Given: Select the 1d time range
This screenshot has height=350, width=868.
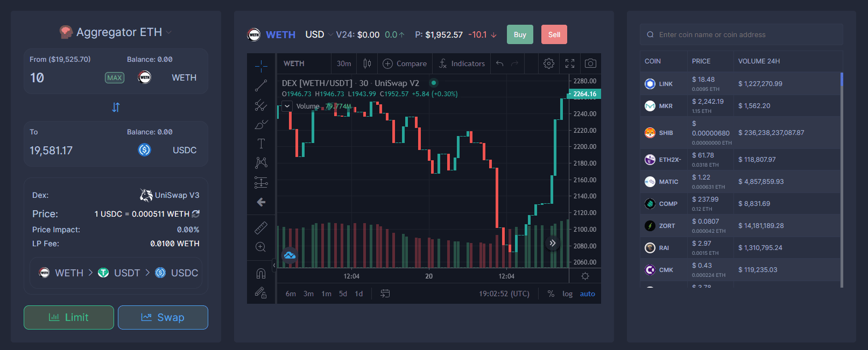Looking at the screenshot, I should (359, 294).
